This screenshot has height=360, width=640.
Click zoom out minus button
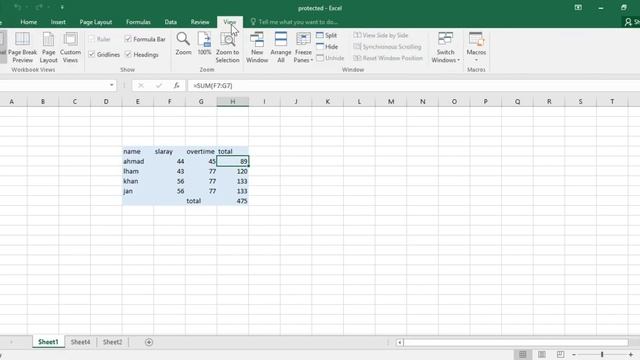573,354
